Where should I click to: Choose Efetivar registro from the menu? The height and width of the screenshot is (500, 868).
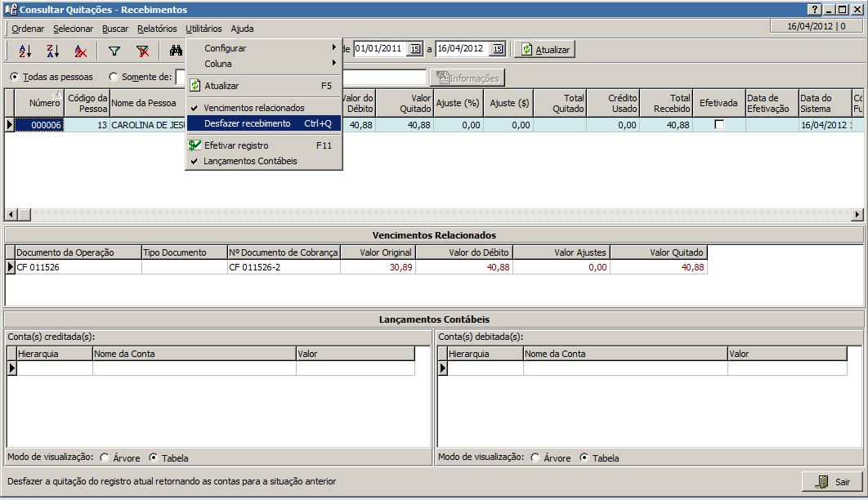pos(264,145)
